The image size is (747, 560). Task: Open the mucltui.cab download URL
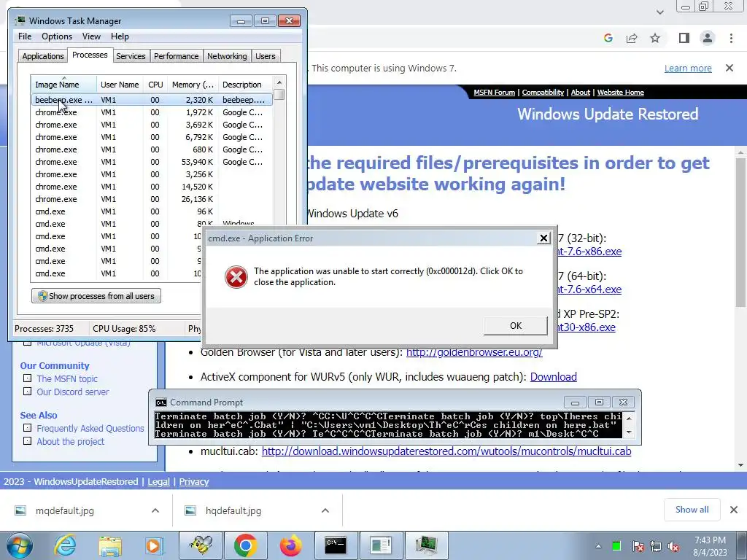(x=446, y=451)
